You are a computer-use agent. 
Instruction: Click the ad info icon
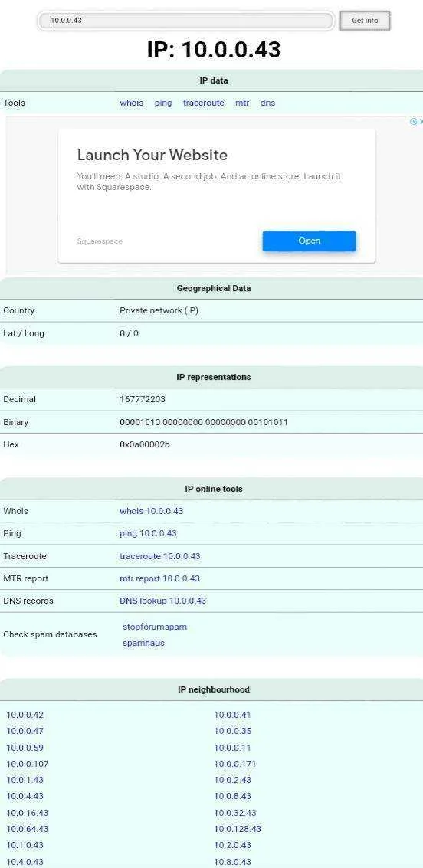click(413, 122)
